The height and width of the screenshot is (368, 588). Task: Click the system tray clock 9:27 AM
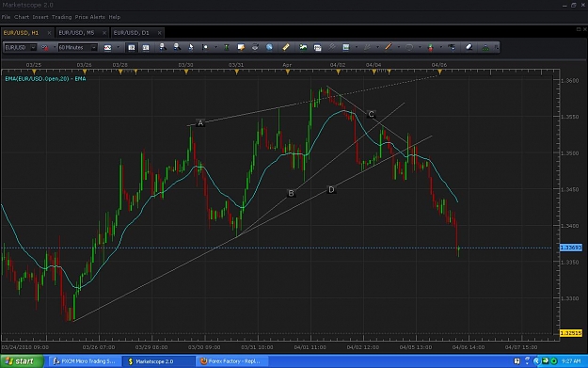571,361
